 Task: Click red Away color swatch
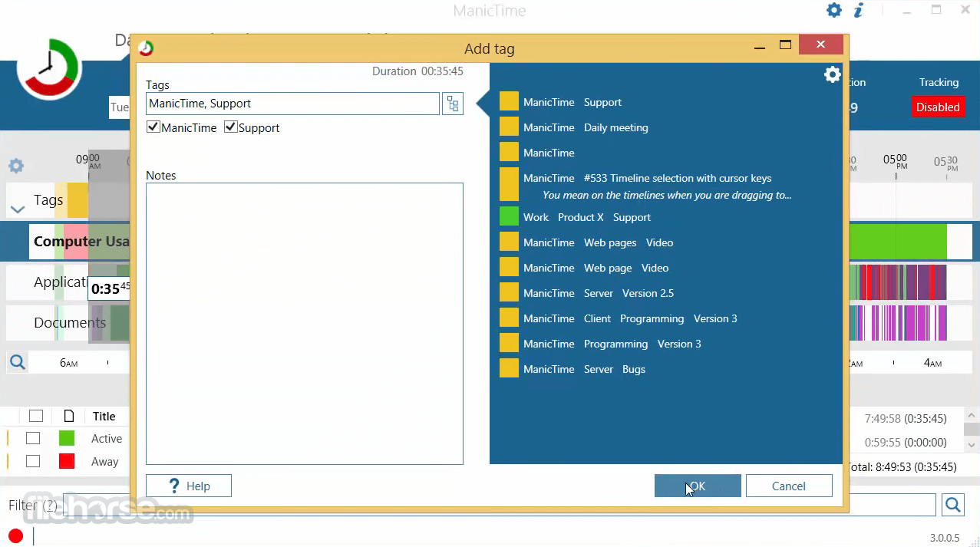tap(67, 461)
